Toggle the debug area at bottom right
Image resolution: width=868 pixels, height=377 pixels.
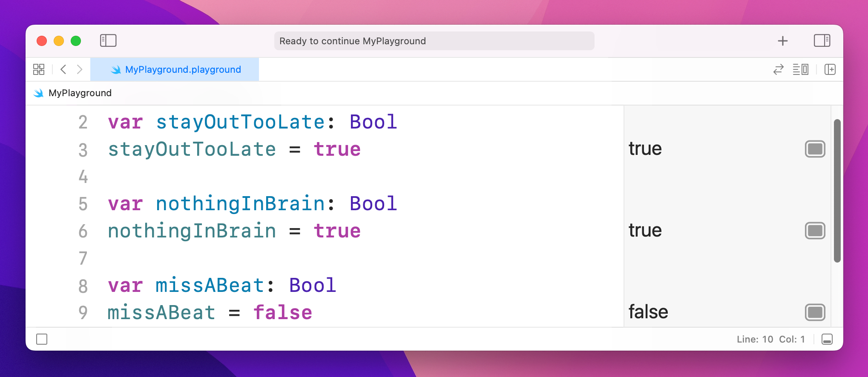coord(827,339)
